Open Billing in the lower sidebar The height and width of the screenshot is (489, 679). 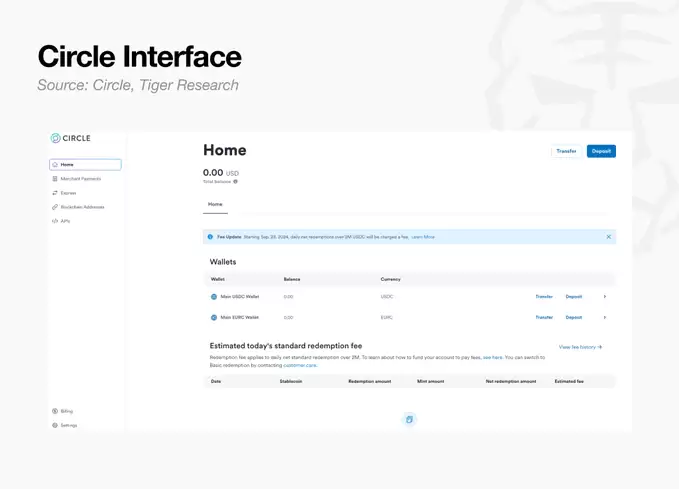63,411
